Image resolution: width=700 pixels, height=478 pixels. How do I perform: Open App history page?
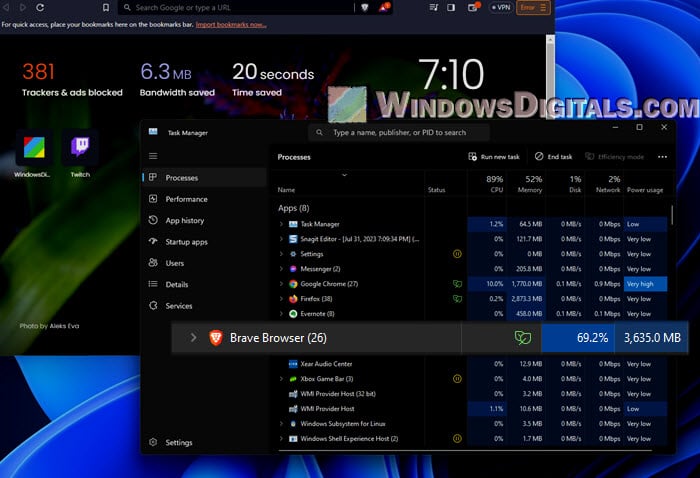(204, 220)
